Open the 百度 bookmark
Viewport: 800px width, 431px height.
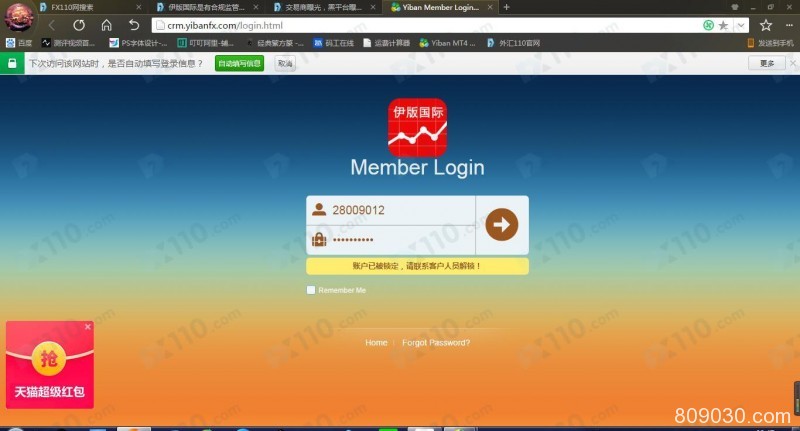(19, 43)
